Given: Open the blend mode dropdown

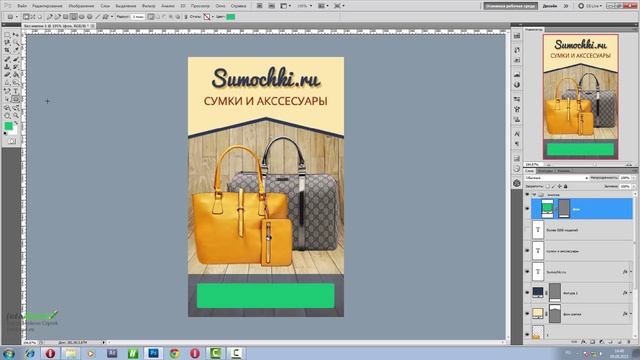Looking at the screenshot, I should [x=557, y=178].
